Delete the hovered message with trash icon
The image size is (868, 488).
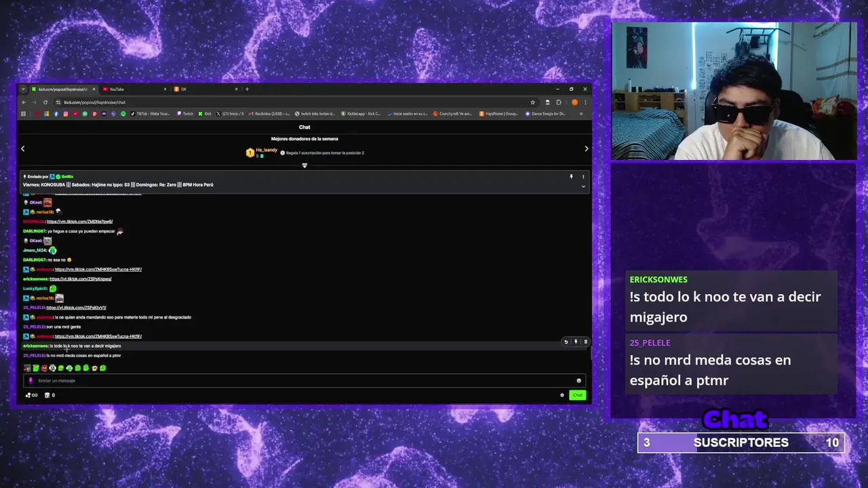pyautogui.click(x=585, y=342)
